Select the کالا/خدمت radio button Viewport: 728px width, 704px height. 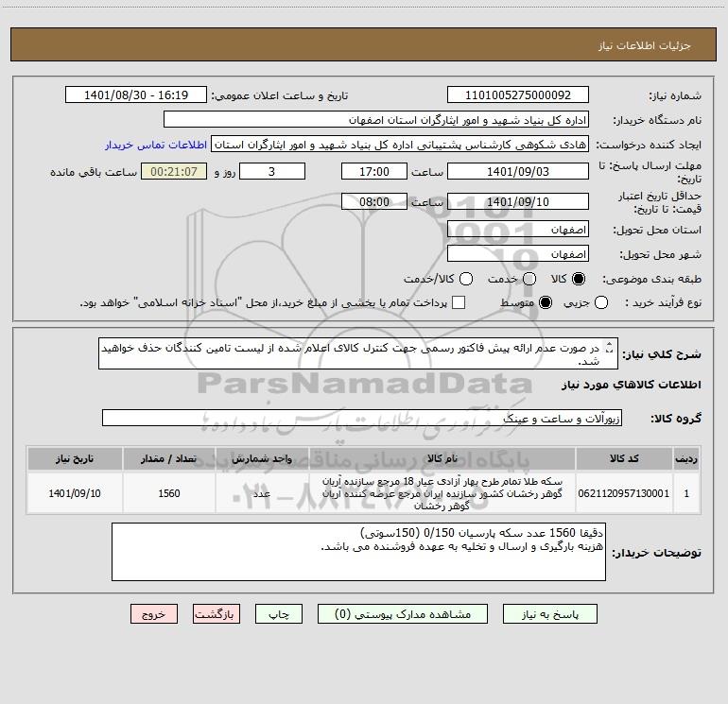[466, 279]
